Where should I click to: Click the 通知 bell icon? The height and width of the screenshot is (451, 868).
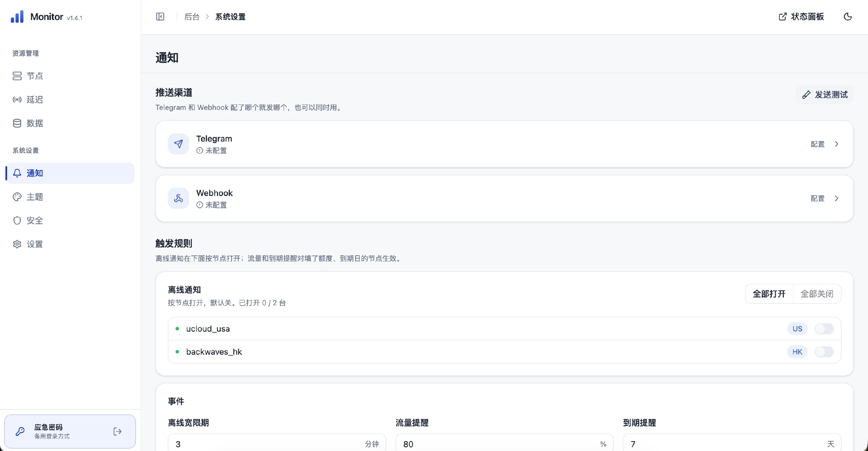click(x=17, y=173)
